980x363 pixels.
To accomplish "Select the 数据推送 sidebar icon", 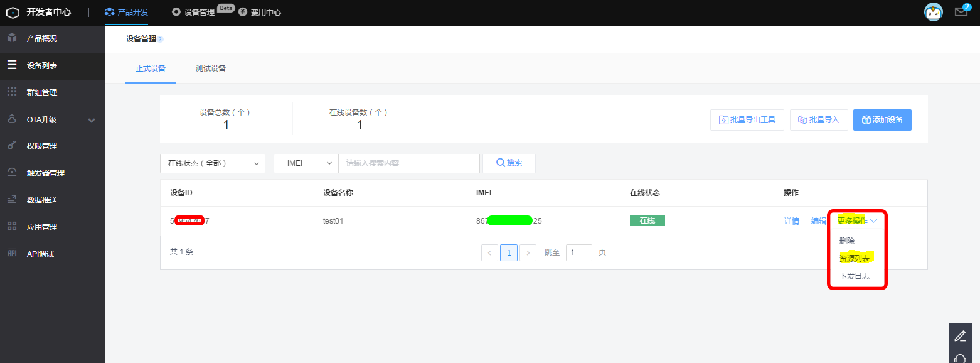I will click(11, 199).
